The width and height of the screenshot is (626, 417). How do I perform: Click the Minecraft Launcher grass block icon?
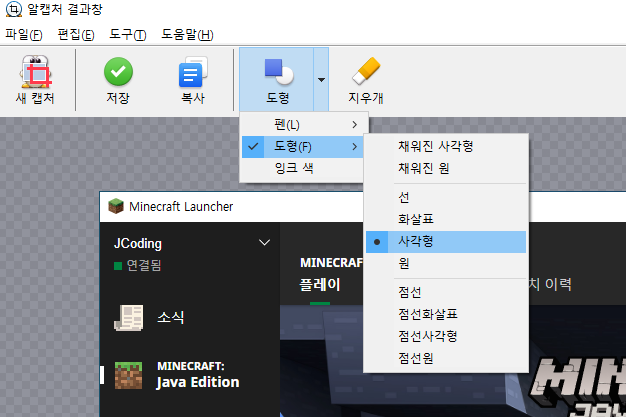116,206
